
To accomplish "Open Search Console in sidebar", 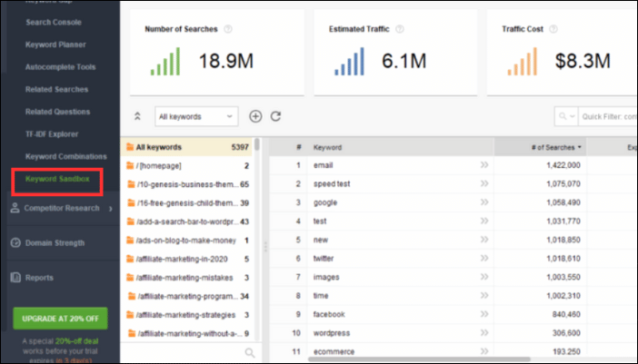I will coord(54,23).
